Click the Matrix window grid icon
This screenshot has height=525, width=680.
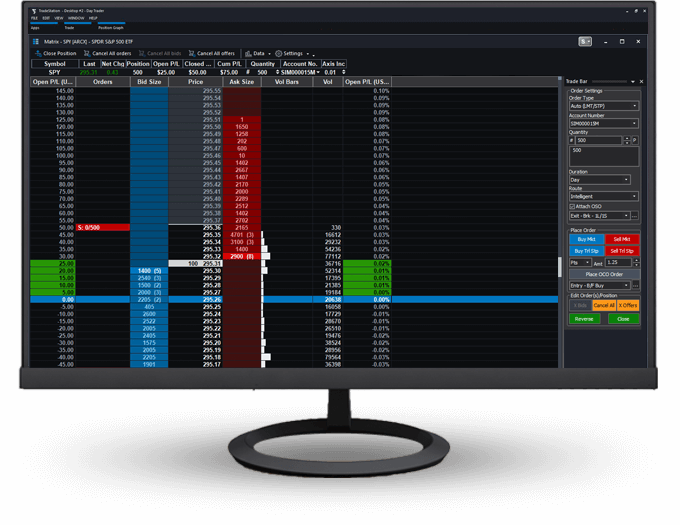[36, 42]
